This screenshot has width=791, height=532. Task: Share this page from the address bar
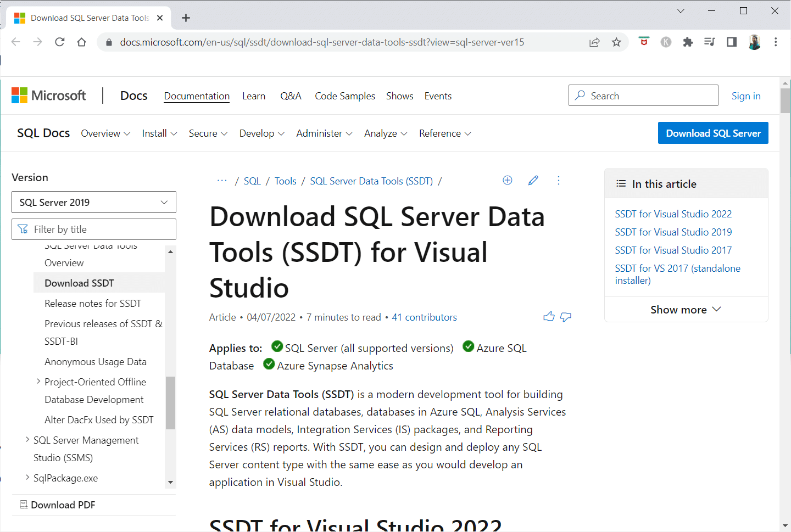[x=594, y=42]
